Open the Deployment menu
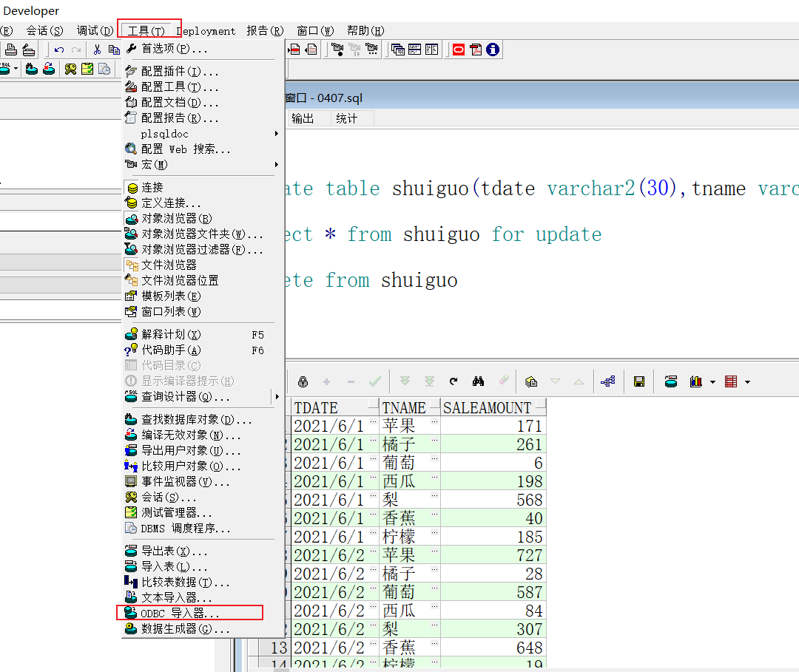 (x=206, y=31)
